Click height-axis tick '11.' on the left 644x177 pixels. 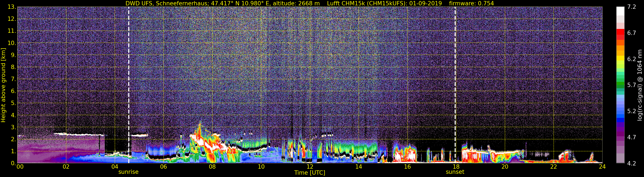[12, 31]
